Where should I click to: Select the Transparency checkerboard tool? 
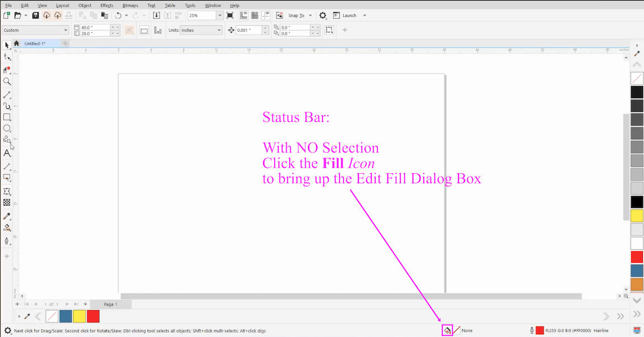point(7,203)
